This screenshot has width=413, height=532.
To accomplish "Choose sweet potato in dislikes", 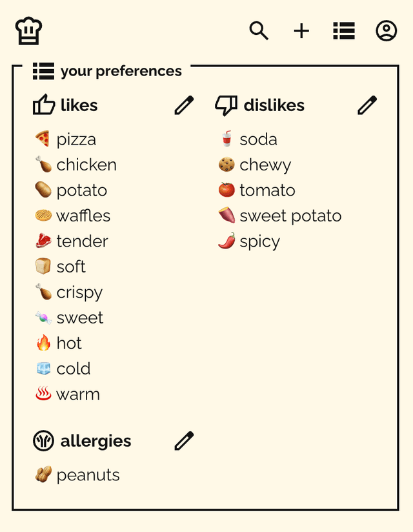I will [280, 216].
